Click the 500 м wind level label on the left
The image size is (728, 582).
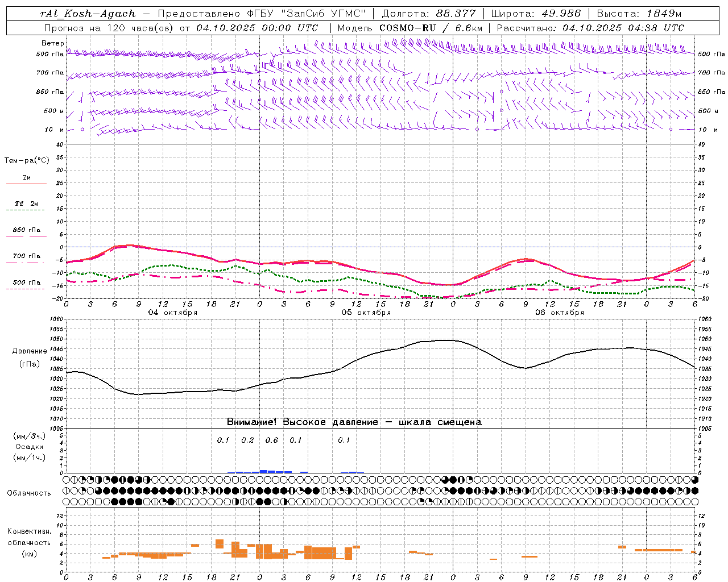click(55, 111)
